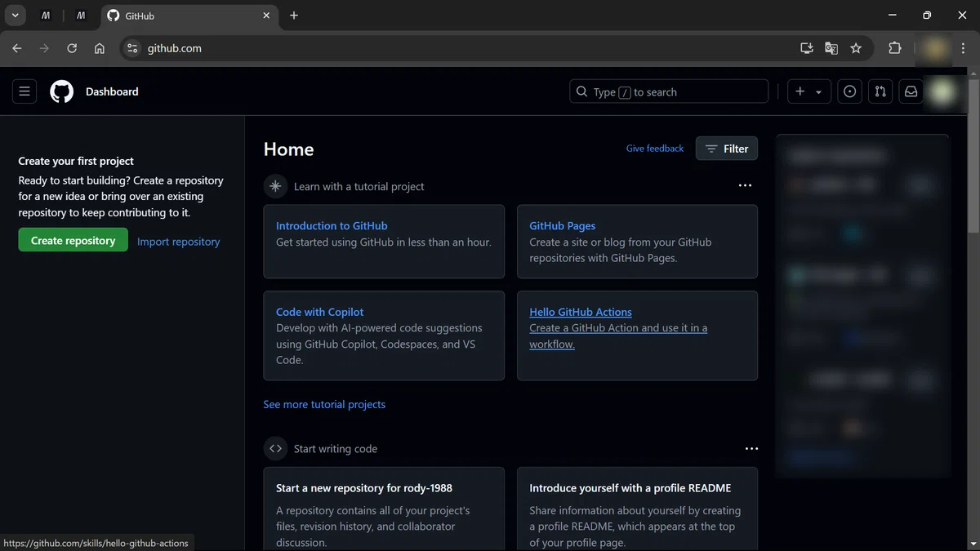Click 'Create your first project' heading
Screen dimensions: 980x551
pos(76,162)
